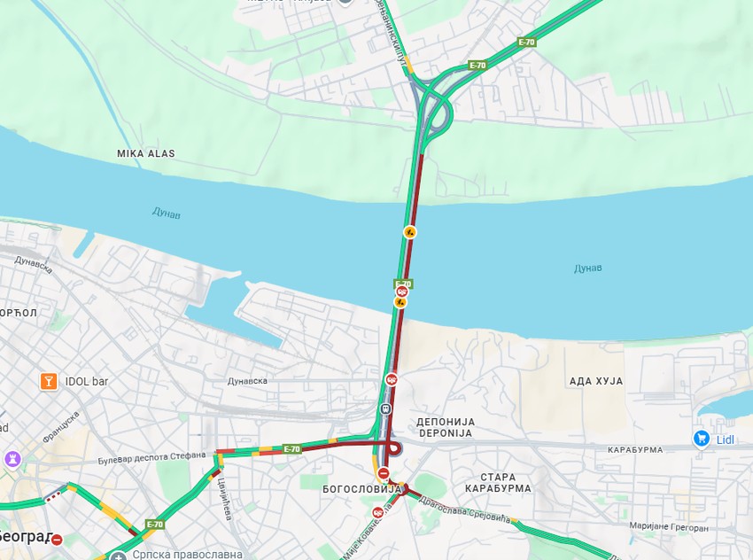
Task: Select the orange construction marker near the south riverbank
Action: point(400,302)
